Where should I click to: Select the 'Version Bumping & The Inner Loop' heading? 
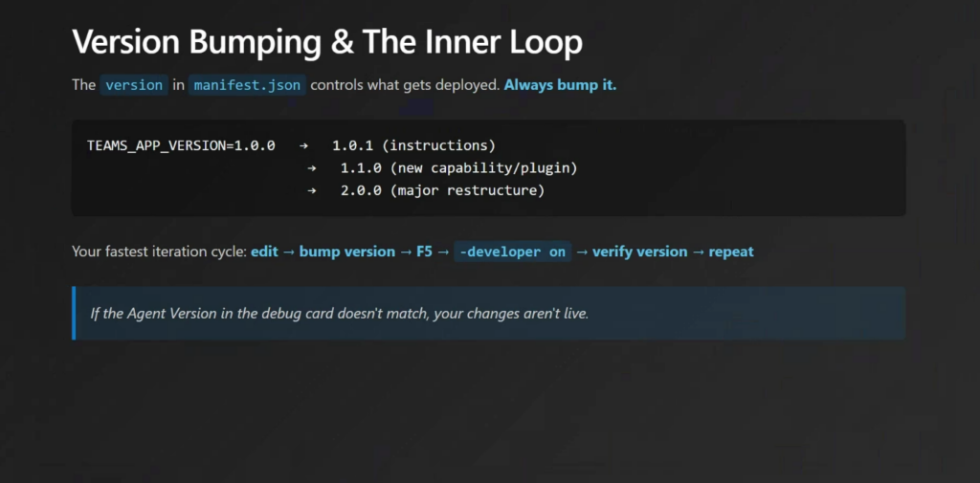coord(327,43)
